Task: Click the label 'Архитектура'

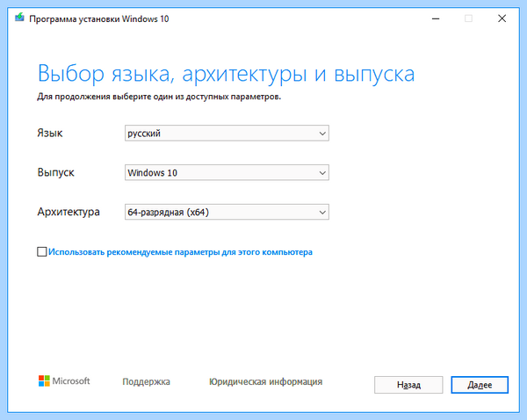Action: pos(69,212)
